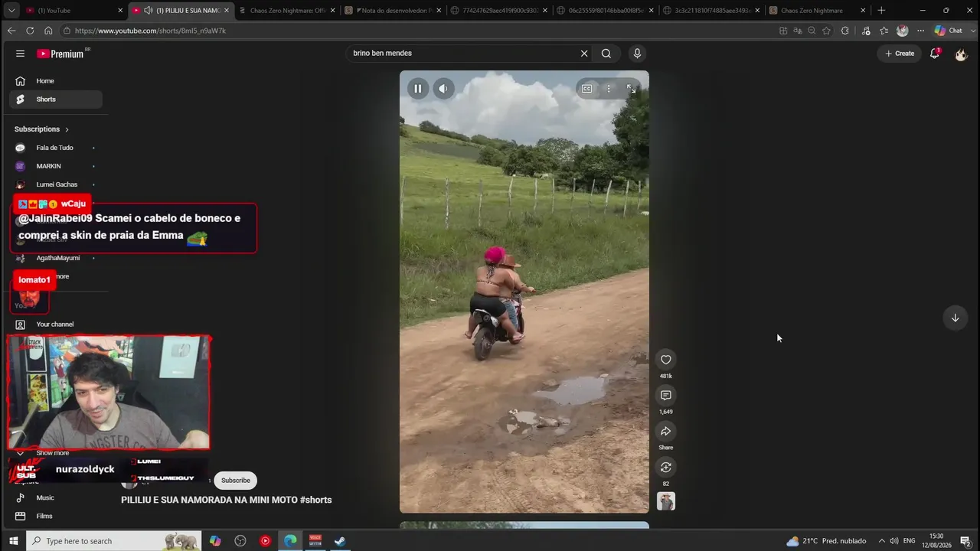
Task: Open the weather widget showing 21°C
Action: (827, 541)
